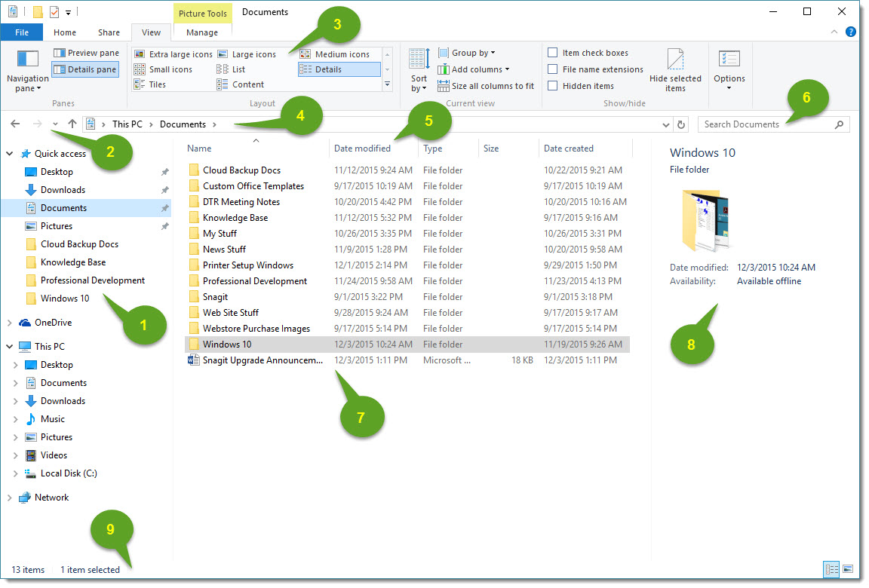
Task: Switch to the Home tab
Action: (x=64, y=32)
